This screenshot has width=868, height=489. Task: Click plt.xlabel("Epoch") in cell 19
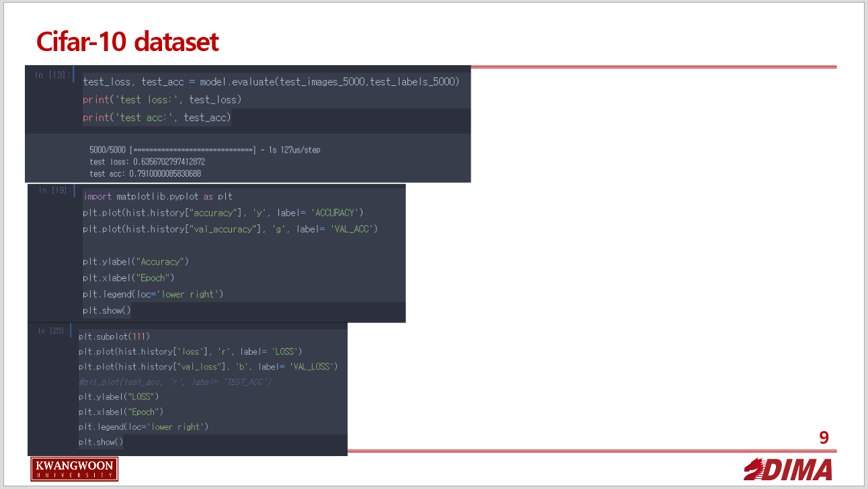pos(129,277)
